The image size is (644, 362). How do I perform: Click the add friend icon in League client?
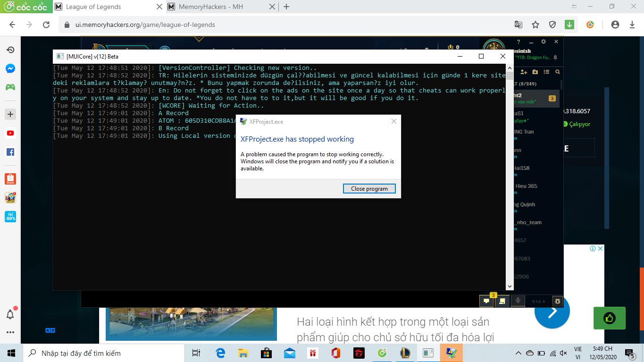[x=524, y=72]
